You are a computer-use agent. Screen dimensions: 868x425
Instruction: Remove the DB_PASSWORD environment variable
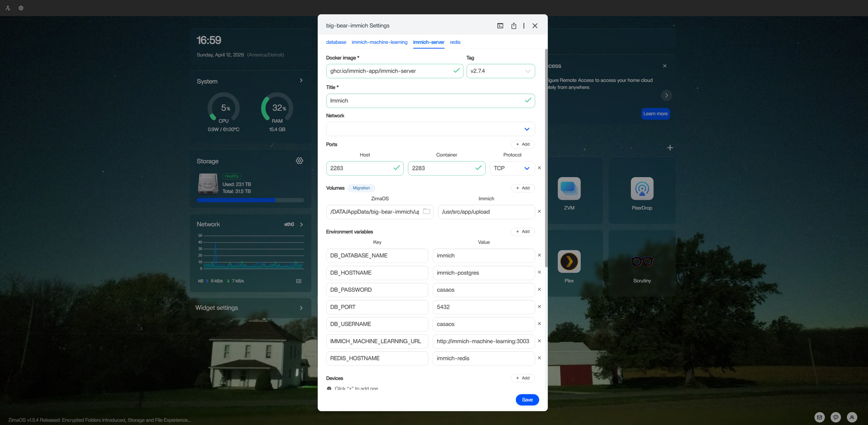pyautogui.click(x=539, y=290)
